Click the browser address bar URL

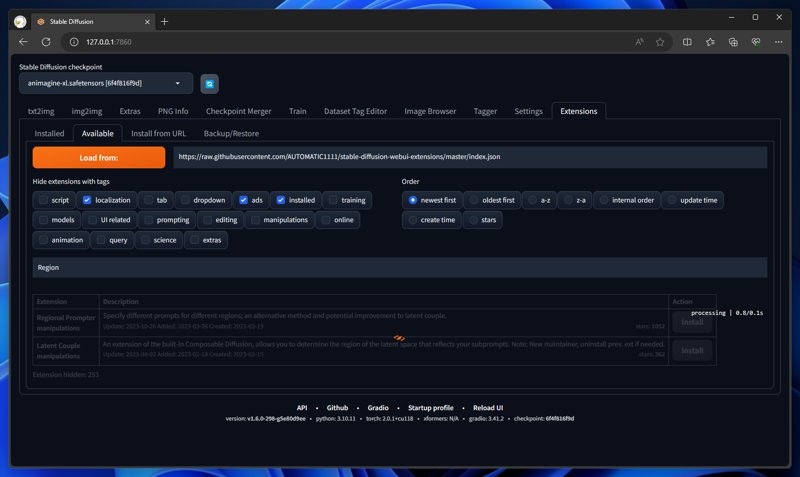(x=109, y=42)
